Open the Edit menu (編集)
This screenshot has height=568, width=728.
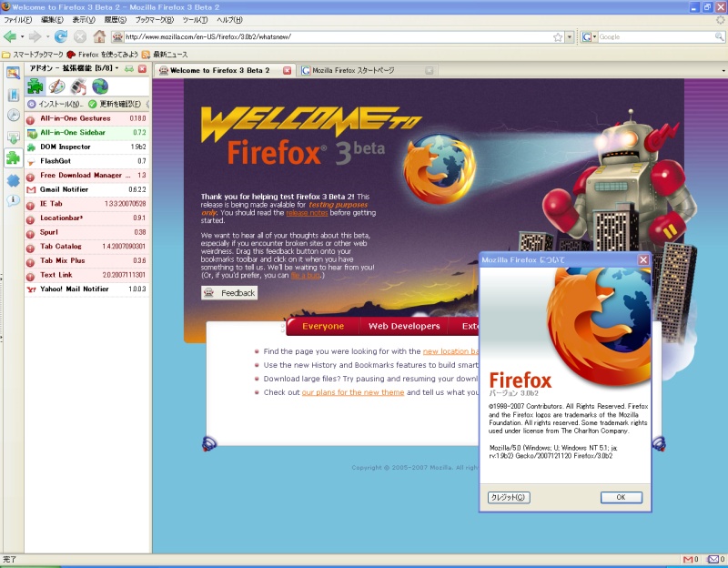(52, 20)
